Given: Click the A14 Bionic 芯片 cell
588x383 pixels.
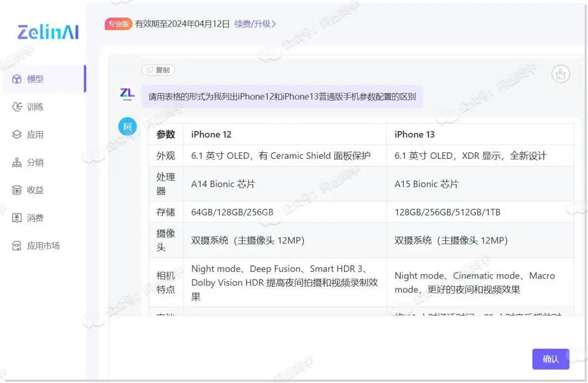Looking at the screenshot, I should pyautogui.click(x=285, y=184).
